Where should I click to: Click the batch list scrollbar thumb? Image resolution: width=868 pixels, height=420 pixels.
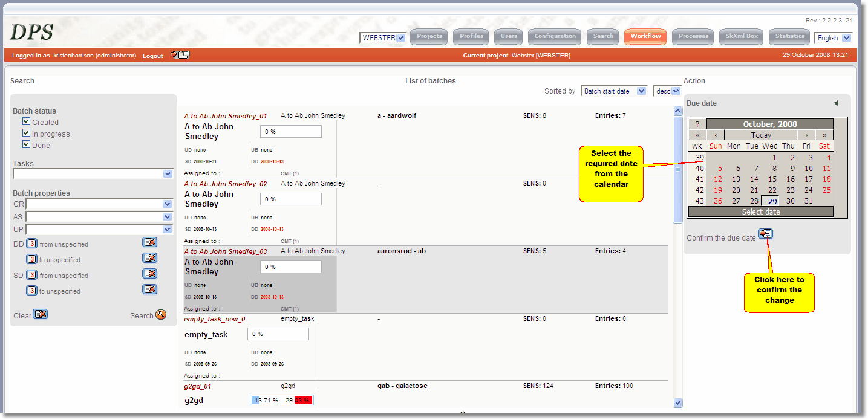(x=677, y=170)
